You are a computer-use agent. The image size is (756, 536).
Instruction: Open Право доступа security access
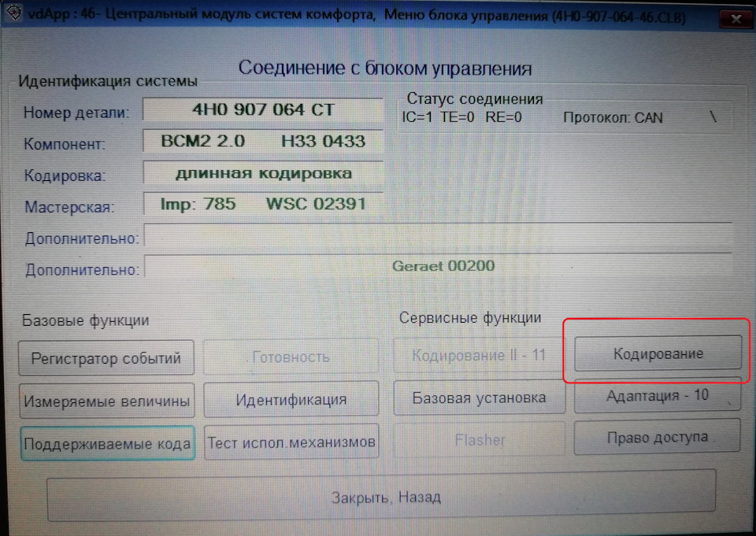pos(657,437)
